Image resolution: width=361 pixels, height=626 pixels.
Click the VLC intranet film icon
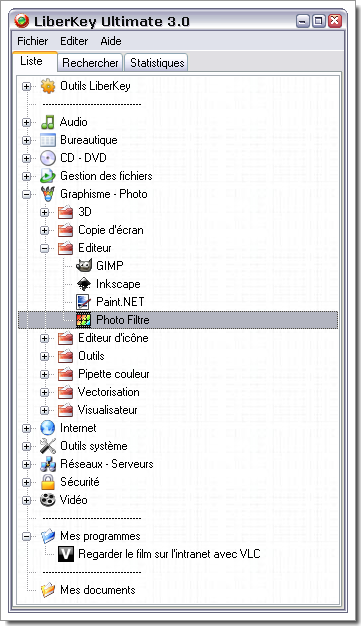pos(65,554)
